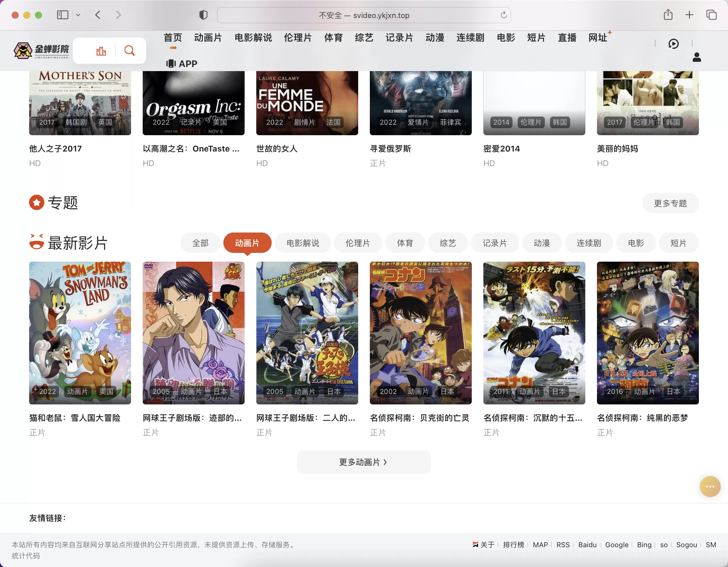Click the 金蝉影院 site logo

click(x=41, y=51)
